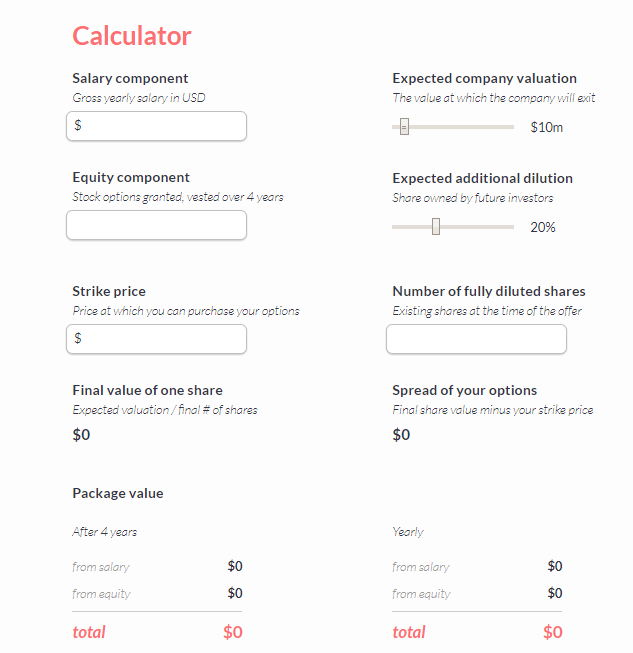
Task: Click the Expected additional dilution label
Action: pos(482,178)
